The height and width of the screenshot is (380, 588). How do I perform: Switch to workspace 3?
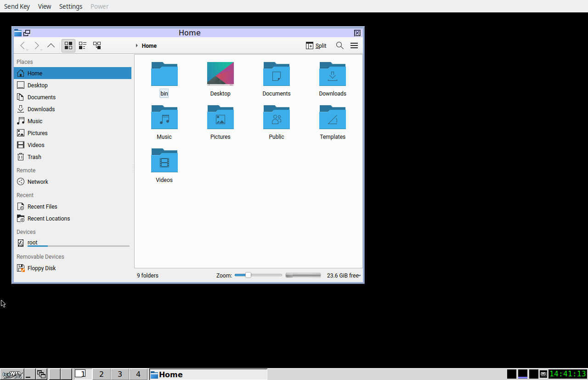coord(120,374)
